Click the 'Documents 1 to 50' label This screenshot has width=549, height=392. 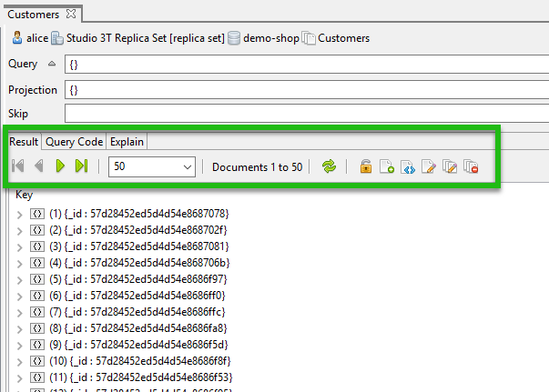257,167
